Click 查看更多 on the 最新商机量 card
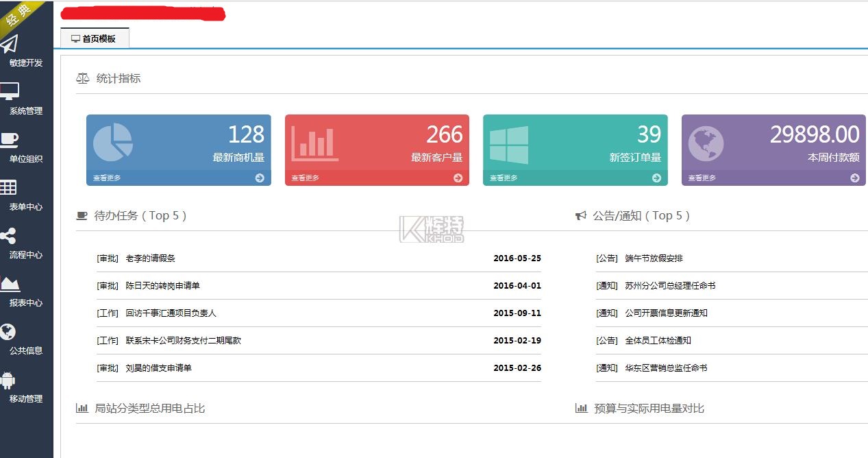 tap(107, 178)
